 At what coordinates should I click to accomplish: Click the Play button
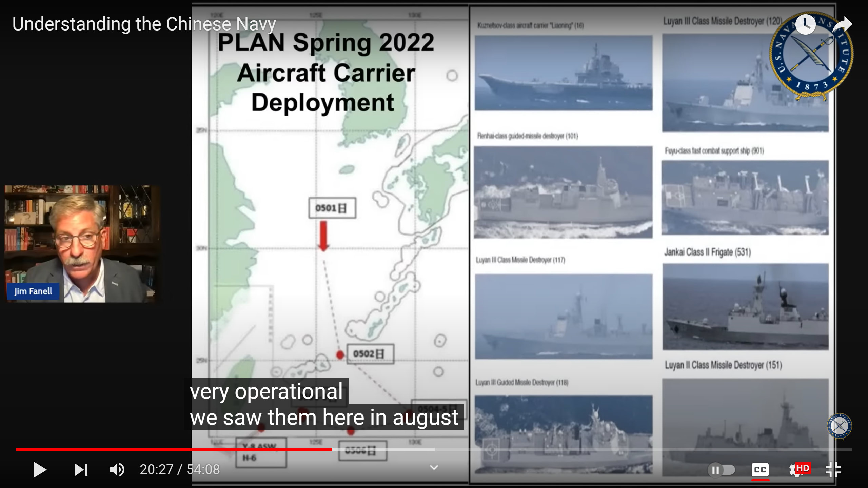pos(40,470)
